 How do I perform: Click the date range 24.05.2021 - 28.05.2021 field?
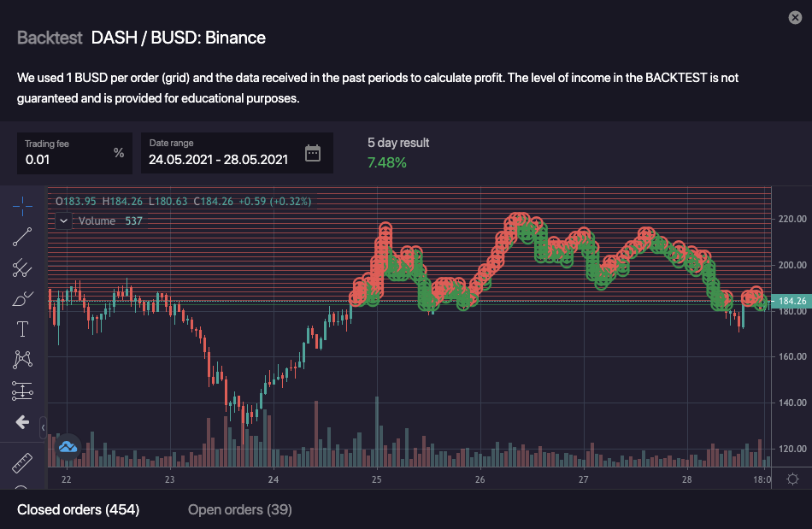[218, 159]
